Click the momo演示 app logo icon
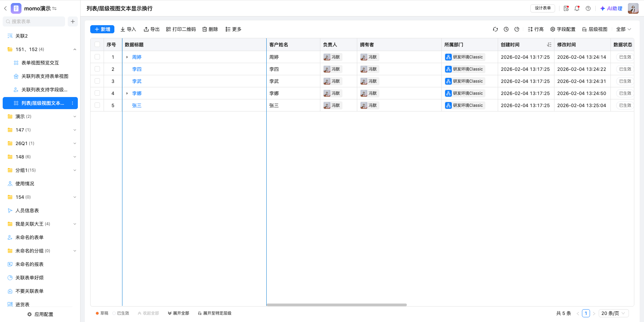644x322 pixels. coord(16,8)
